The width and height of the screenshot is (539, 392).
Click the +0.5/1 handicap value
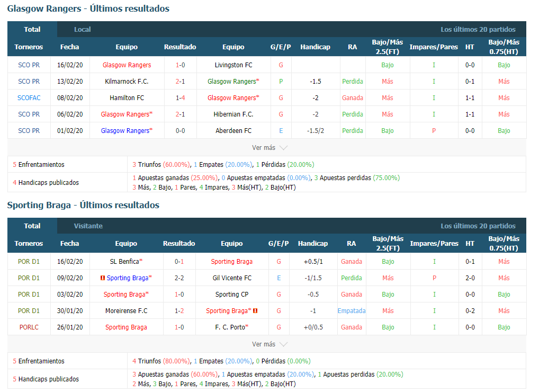click(x=313, y=262)
